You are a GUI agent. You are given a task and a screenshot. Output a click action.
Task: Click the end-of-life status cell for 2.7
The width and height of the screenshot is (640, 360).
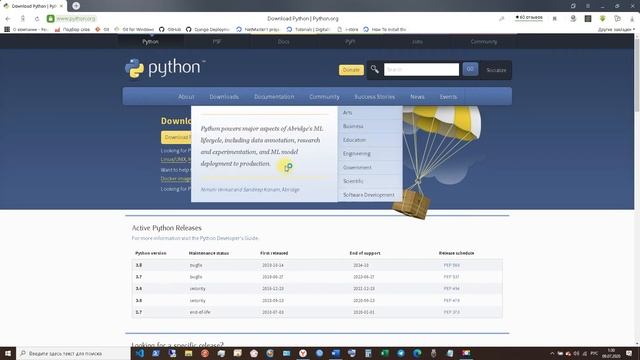pos(200,312)
